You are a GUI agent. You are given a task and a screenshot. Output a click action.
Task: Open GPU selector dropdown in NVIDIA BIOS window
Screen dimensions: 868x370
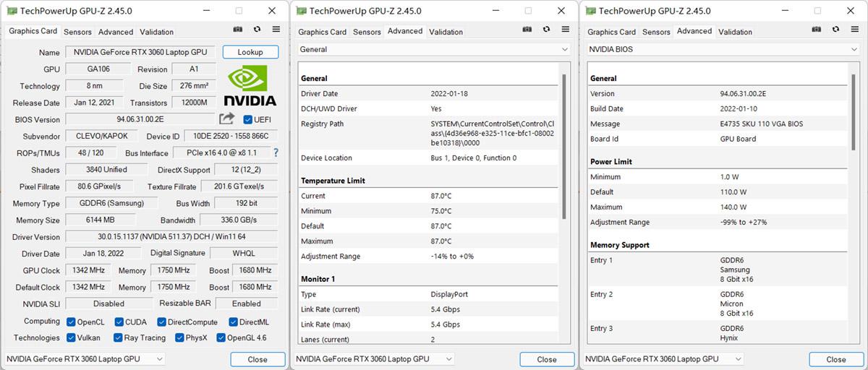pyautogui.click(x=663, y=358)
